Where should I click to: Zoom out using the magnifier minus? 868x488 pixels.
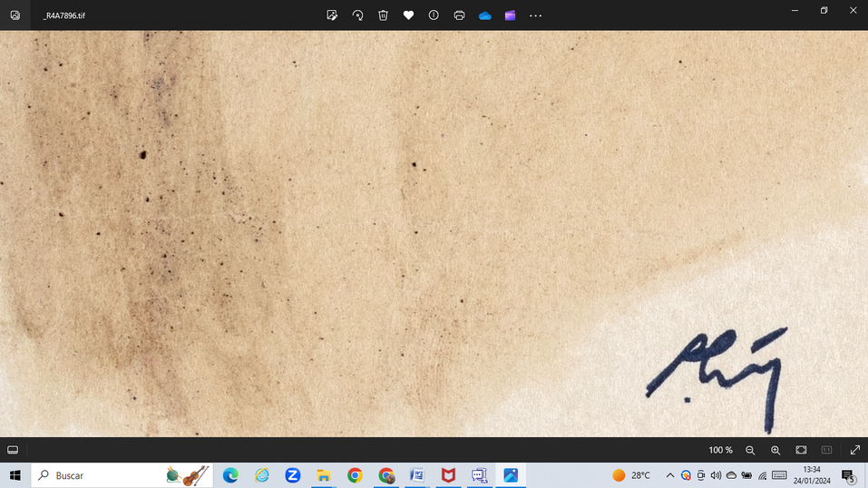[750, 450]
